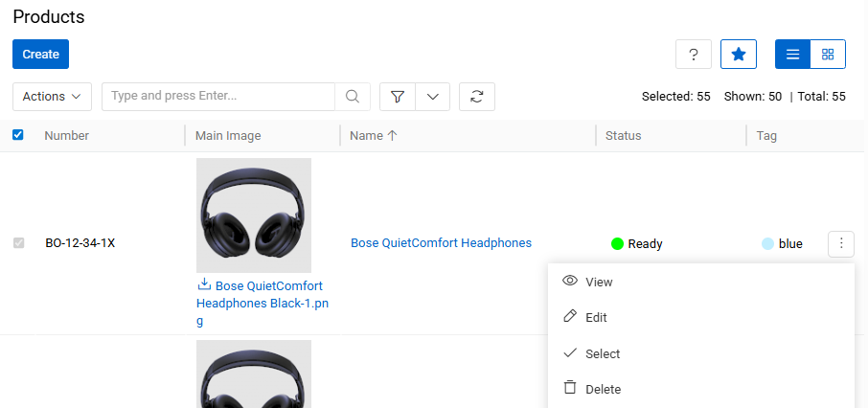This screenshot has width=868, height=408.
Task: Click the Selected: 55 counter
Action: [676, 97]
